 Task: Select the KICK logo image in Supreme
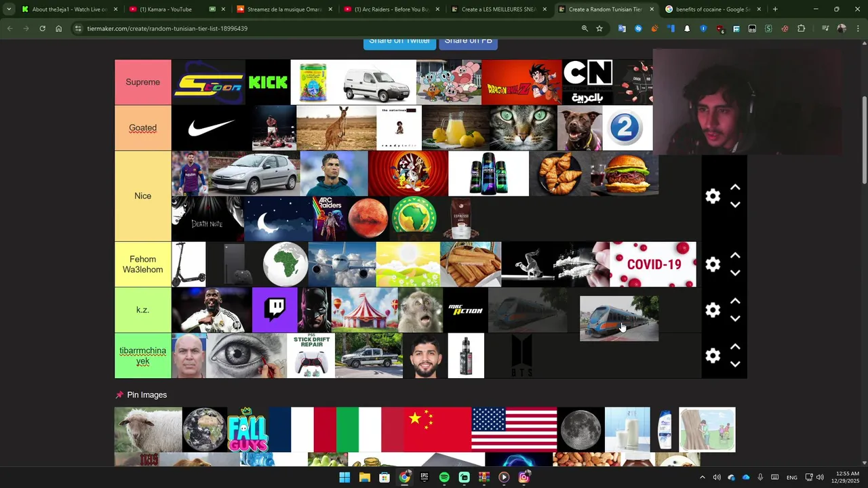[268, 82]
